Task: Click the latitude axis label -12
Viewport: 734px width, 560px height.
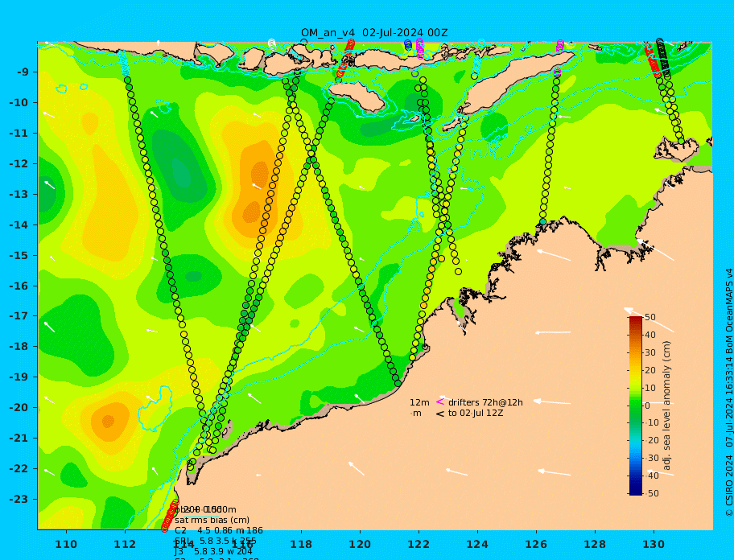Action: pyautogui.click(x=19, y=164)
